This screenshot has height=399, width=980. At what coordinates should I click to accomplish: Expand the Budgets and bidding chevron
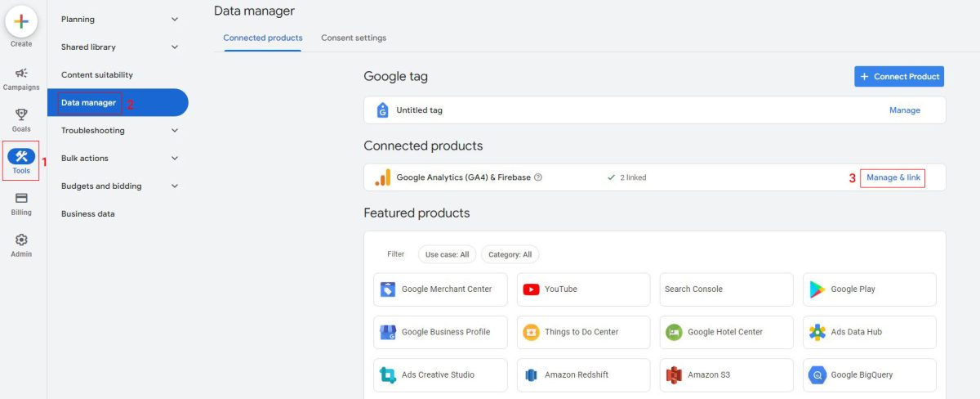coord(175,186)
